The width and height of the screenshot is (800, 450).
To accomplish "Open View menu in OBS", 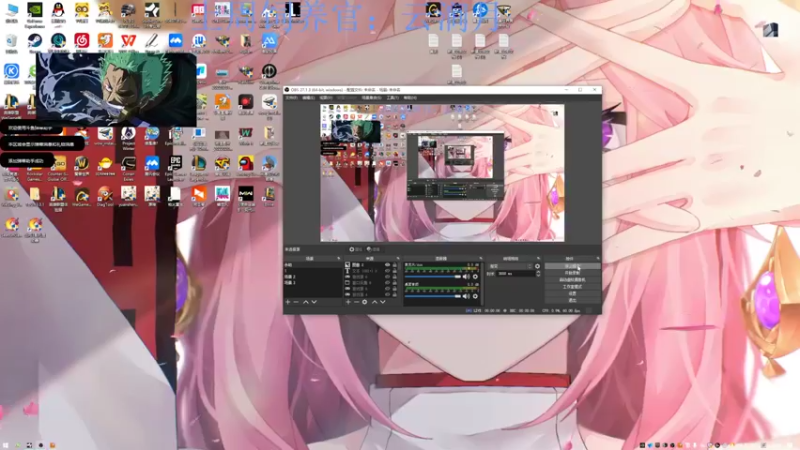I will coord(326,97).
